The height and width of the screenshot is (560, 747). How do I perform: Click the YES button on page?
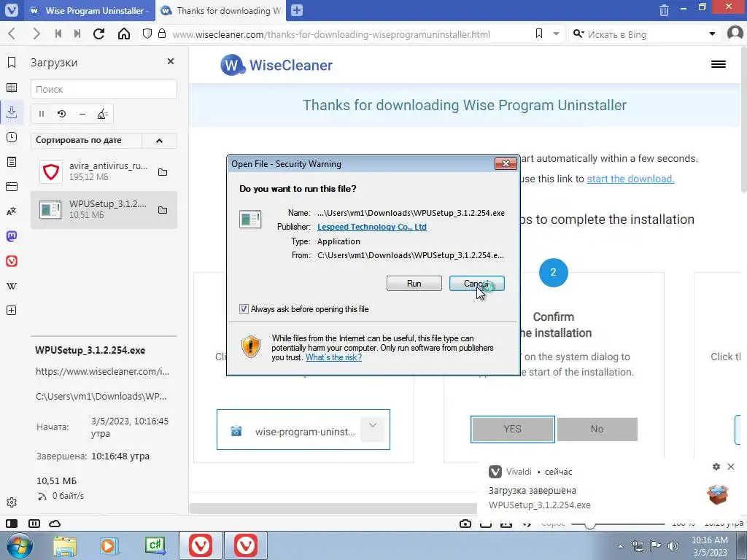[513, 429]
